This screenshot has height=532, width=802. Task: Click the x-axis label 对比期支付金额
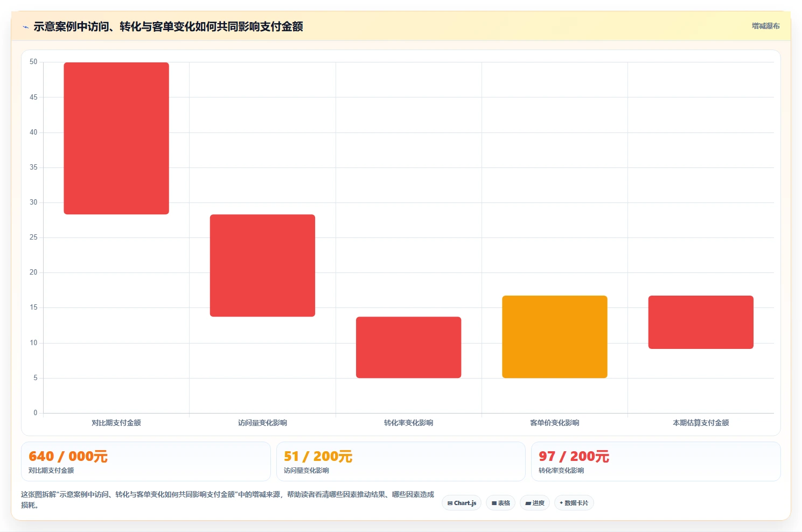(116, 423)
